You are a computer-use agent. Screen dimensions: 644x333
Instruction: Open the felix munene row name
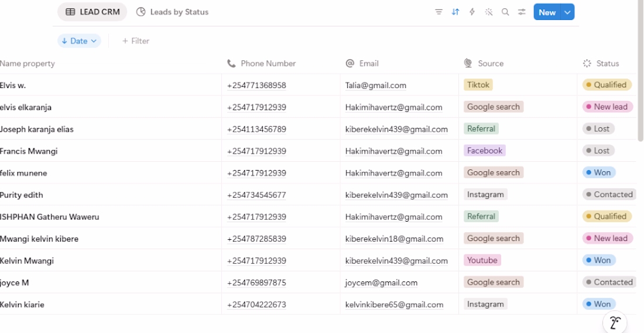23,173
